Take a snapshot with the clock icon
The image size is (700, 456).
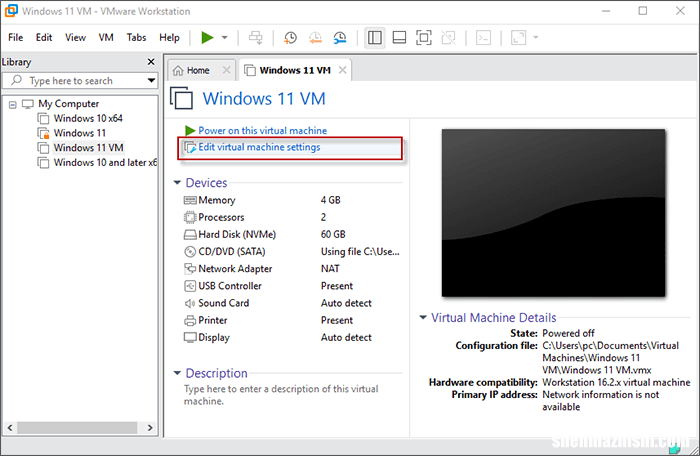tap(291, 38)
